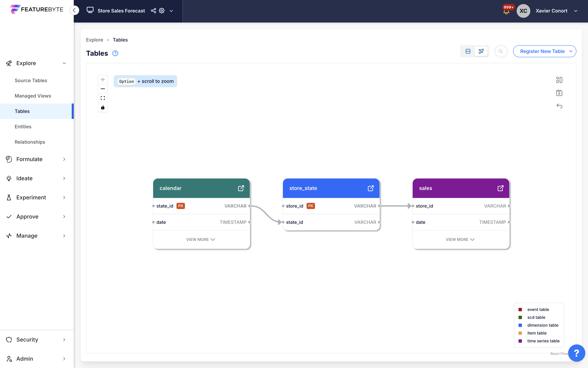Click the dimension table blue legend swatch
Viewport: 588px width, 368px height.
tap(520, 325)
